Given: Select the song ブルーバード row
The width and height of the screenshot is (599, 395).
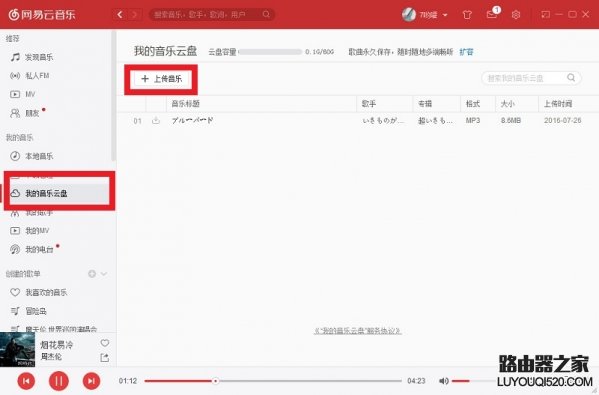Looking at the screenshot, I should 358,120.
